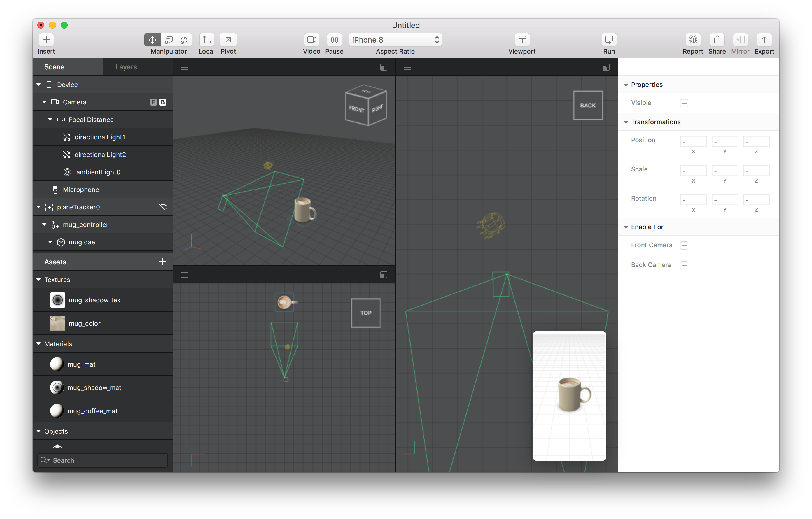
Task: Click the Video capture icon
Action: click(x=311, y=39)
